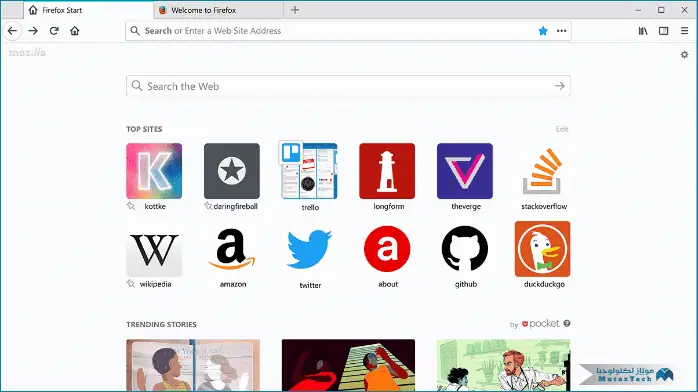Open the theverge top site tile

(465, 171)
